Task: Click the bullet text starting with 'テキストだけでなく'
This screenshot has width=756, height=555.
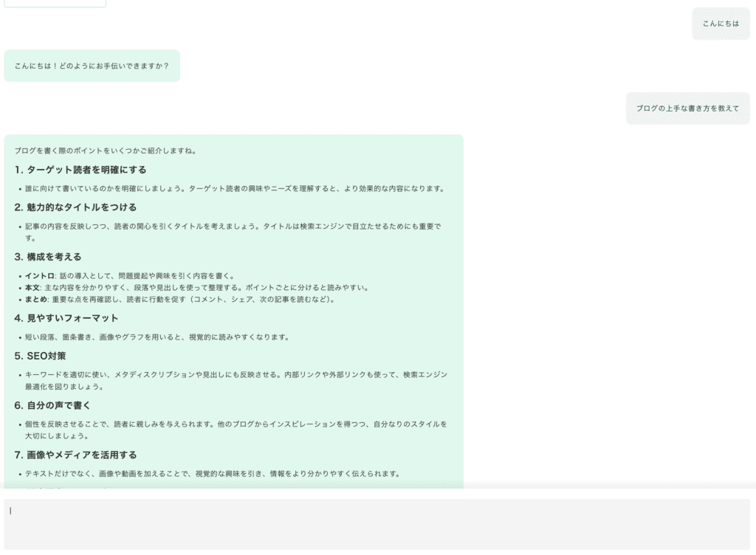Action: [213, 474]
